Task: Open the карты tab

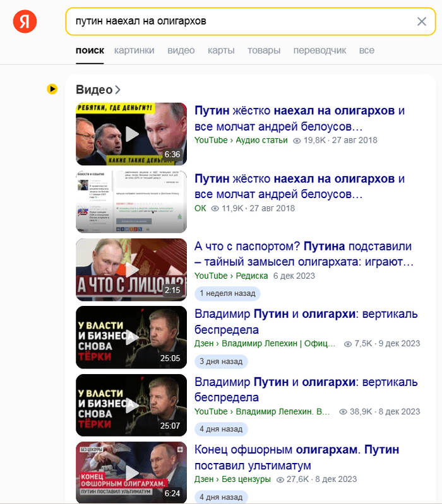Action: (x=221, y=50)
